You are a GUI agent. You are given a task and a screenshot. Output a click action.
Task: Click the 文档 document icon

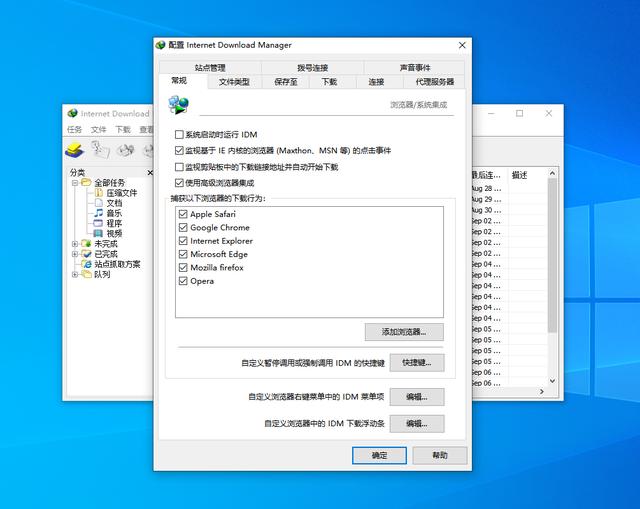(98, 203)
